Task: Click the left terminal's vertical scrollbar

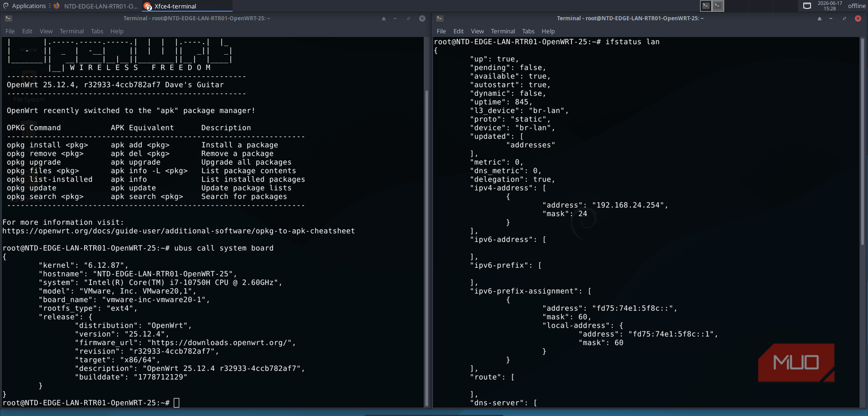Action: 427,247
